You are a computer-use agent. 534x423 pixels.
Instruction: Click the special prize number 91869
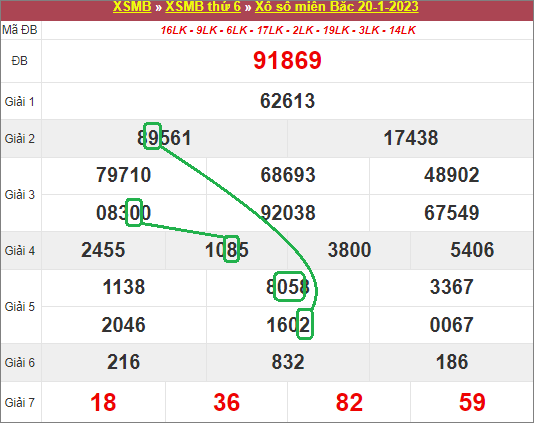tap(287, 61)
